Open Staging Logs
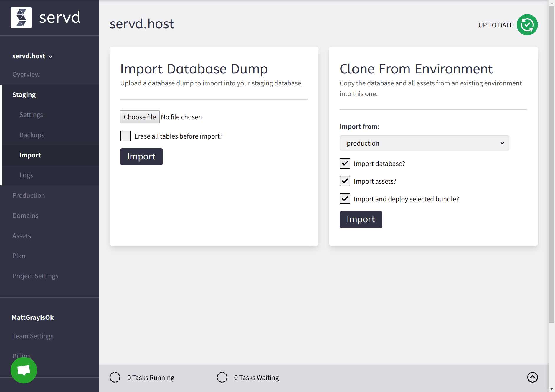 point(26,175)
